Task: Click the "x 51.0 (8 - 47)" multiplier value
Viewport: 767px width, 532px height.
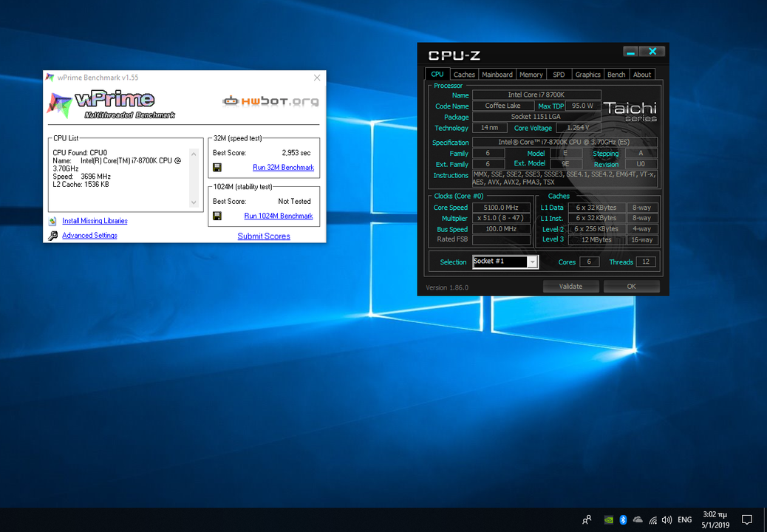Action: coord(501,218)
